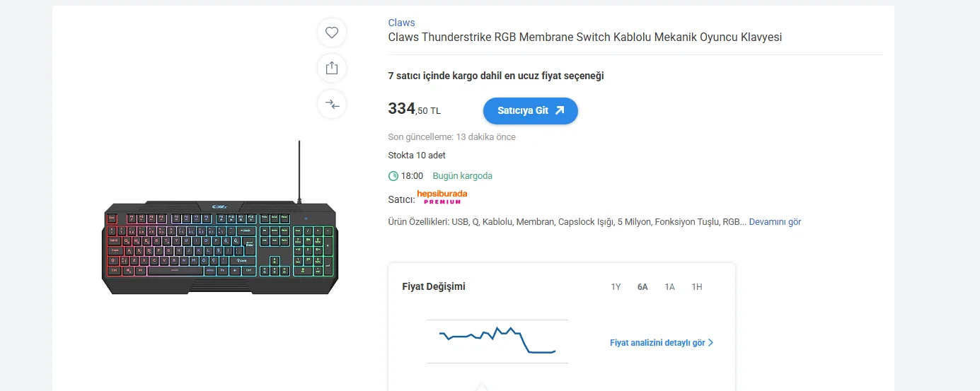Click the Fiyat Değişimi heading
Viewport: 980px width, 391px height.
coord(434,286)
